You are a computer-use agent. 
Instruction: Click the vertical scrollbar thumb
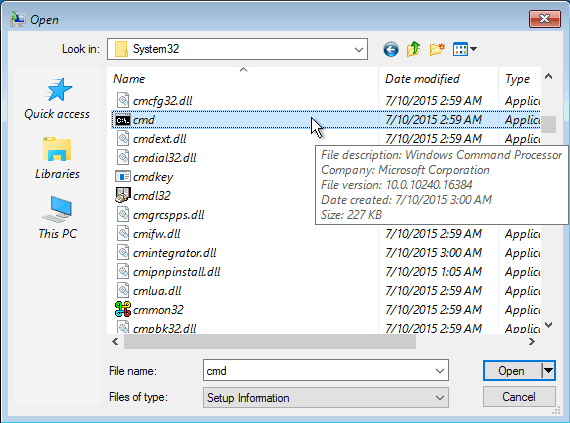(548, 124)
